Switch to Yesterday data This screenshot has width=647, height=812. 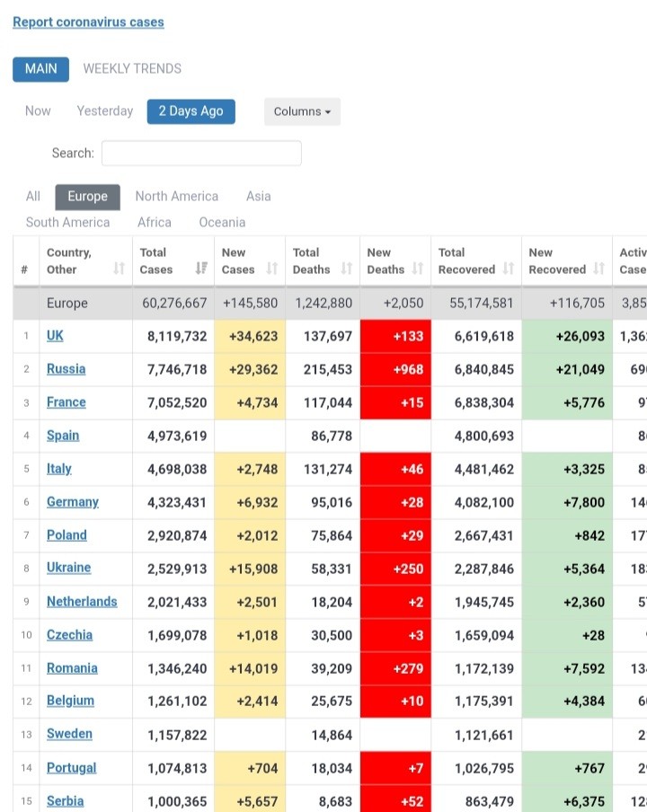(104, 111)
